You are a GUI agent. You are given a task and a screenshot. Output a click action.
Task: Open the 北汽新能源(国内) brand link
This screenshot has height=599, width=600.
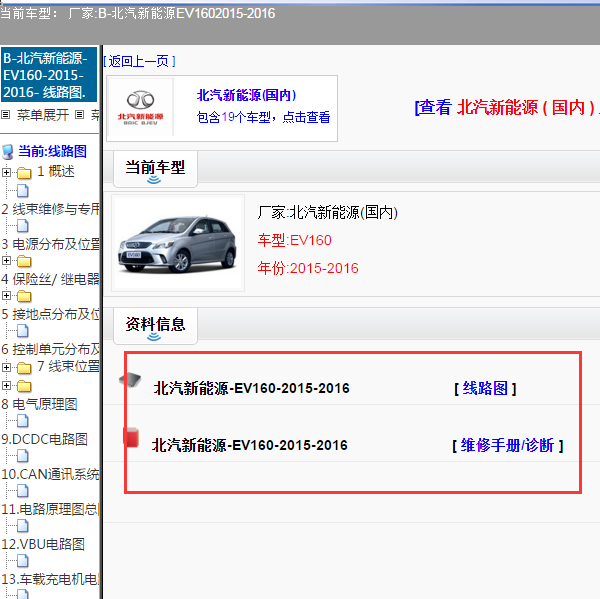coord(247,95)
